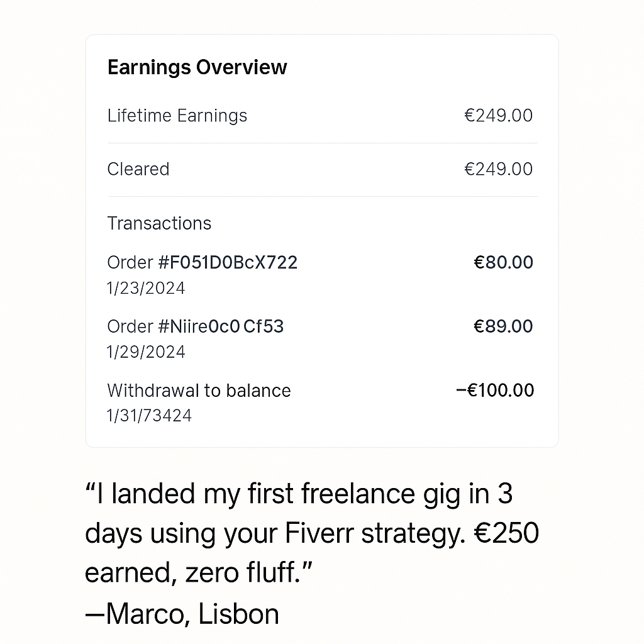644x644 pixels.
Task: Select the Lifetime Earnings label
Action: (177, 116)
